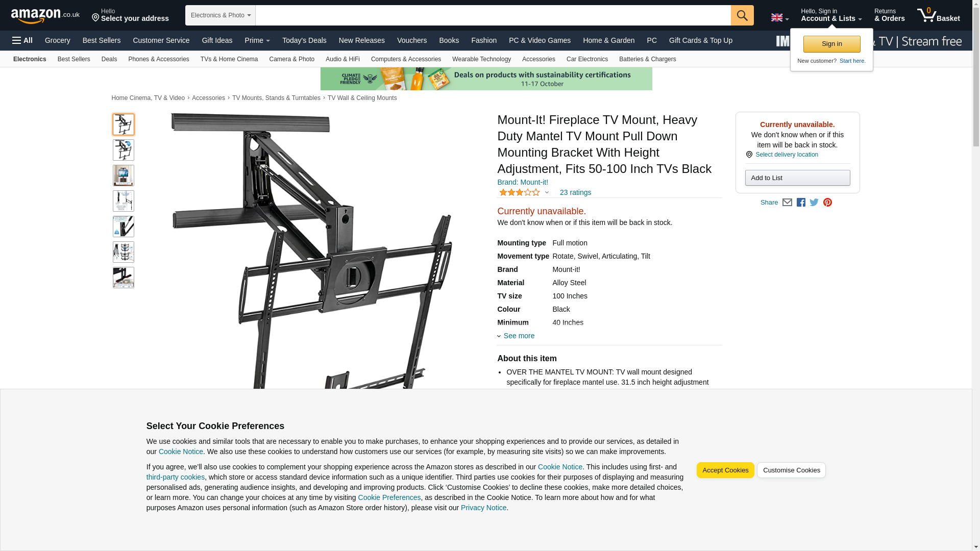Go to Amazon.co.uk home logo
Viewport: 980px width, 551px height.
pyautogui.click(x=45, y=15)
